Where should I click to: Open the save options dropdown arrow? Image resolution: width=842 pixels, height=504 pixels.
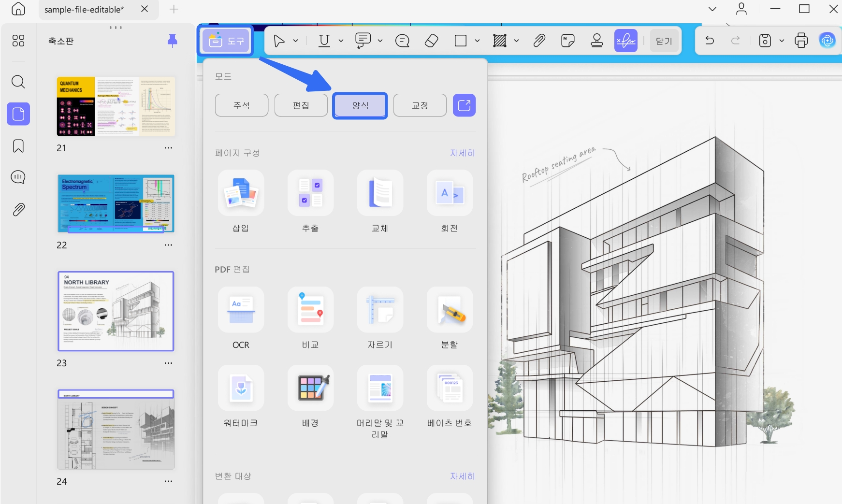click(782, 41)
